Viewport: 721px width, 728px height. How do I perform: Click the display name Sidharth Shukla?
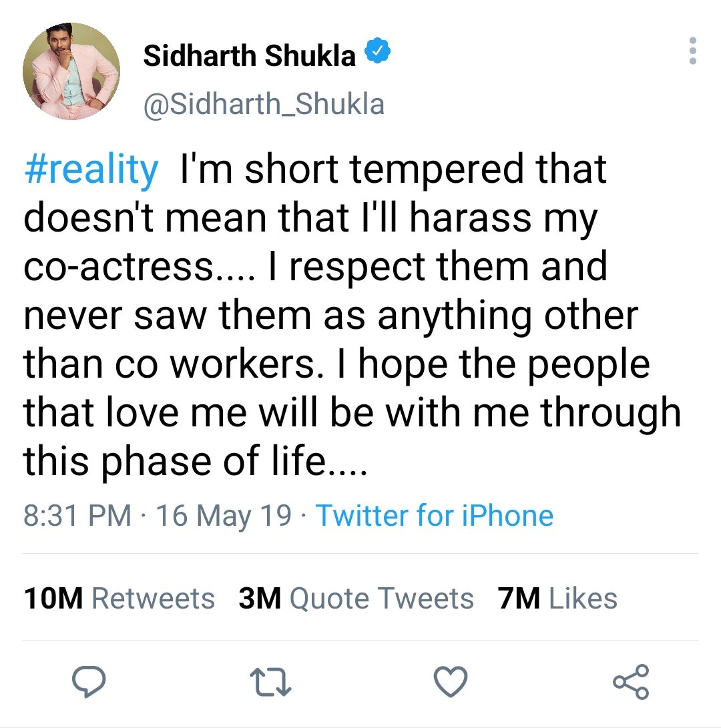coord(250,56)
